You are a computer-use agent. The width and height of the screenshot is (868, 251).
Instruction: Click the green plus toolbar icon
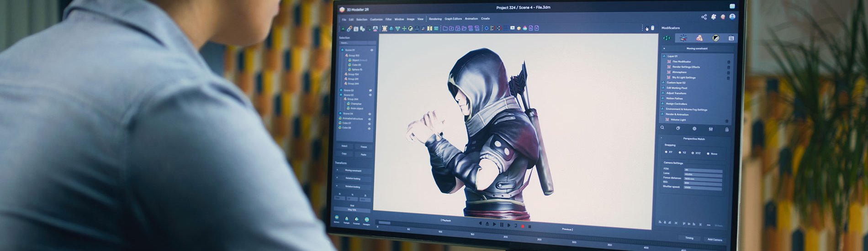point(404,28)
